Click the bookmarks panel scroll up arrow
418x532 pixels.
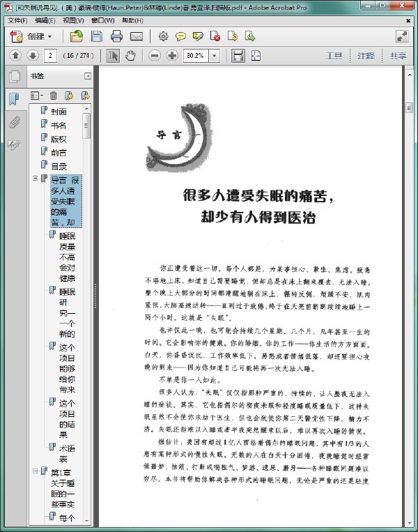click(x=86, y=109)
